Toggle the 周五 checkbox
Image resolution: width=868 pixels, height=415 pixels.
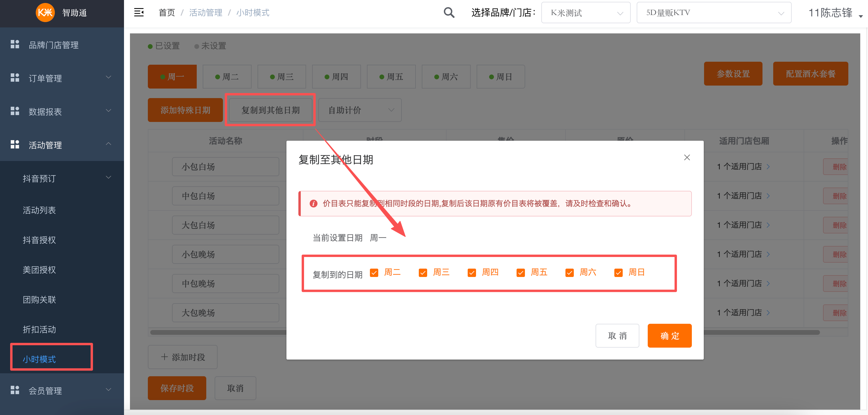click(521, 272)
